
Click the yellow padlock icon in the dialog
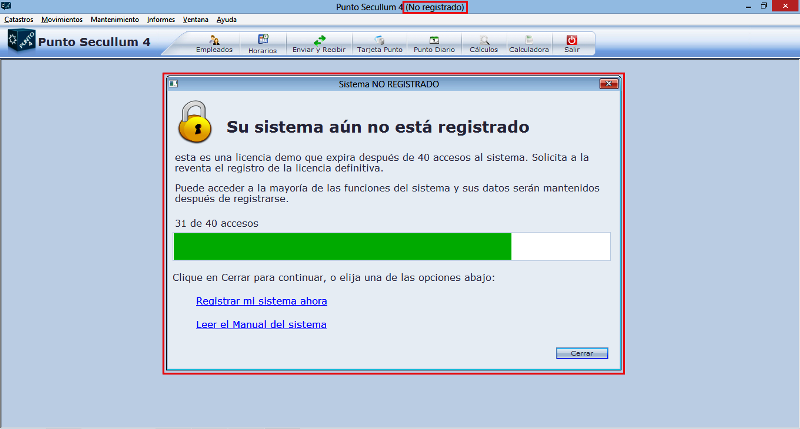coord(195,122)
